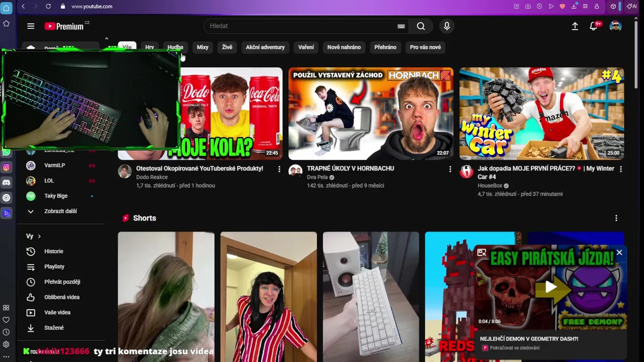This screenshot has height=362, width=644.
Task: Open Přehrát později list
Action: pyautogui.click(x=61, y=282)
